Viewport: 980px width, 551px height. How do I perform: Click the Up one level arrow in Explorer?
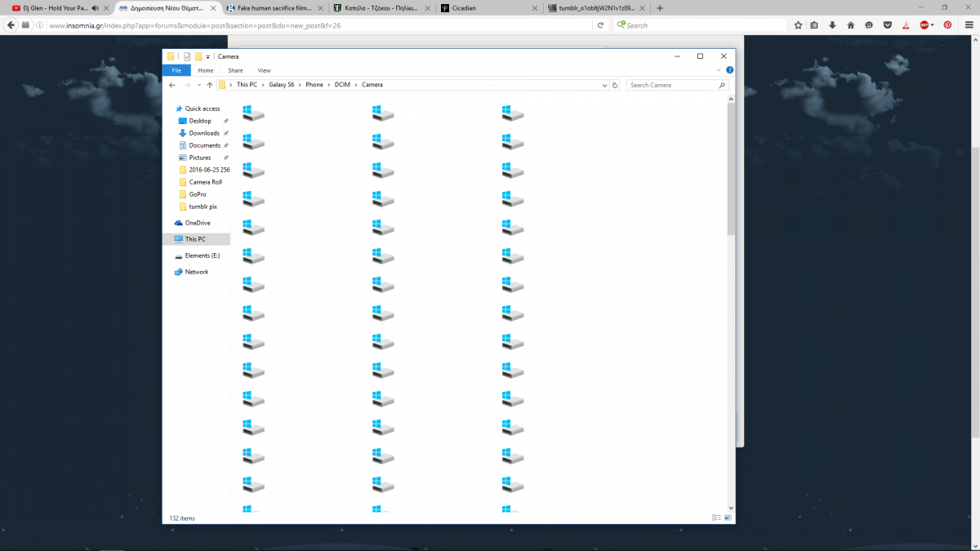click(210, 85)
